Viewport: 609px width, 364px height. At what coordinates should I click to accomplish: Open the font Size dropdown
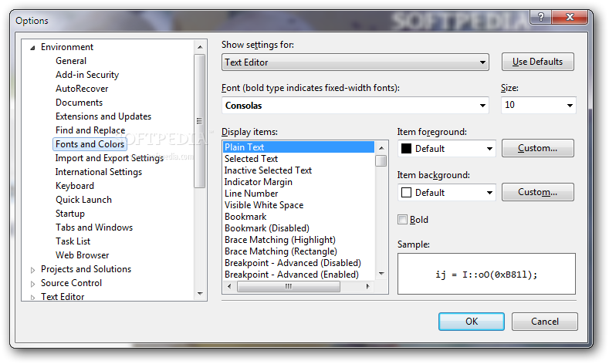[x=538, y=105]
